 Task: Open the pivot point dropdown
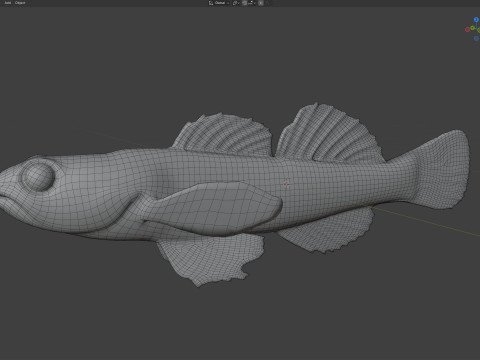click(x=236, y=3)
